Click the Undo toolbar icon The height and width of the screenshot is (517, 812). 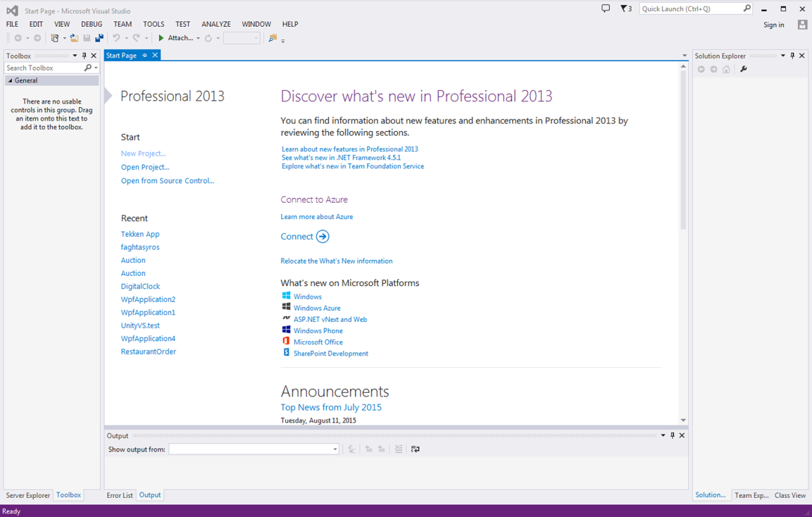pyautogui.click(x=116, y=38)
